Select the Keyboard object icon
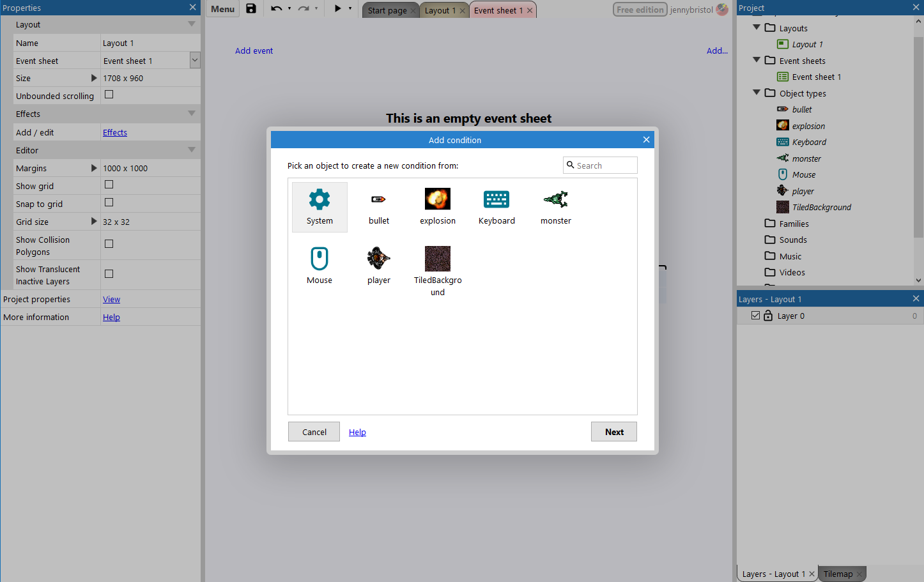Screen dimensions: 924x582 [497, 199]
